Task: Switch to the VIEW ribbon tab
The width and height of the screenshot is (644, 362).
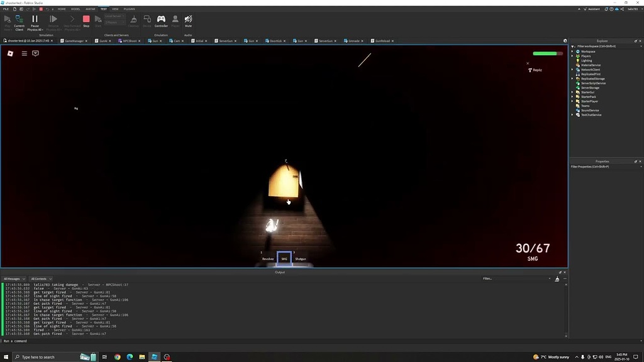Action: pyautogui.click(x=115, y=9)
